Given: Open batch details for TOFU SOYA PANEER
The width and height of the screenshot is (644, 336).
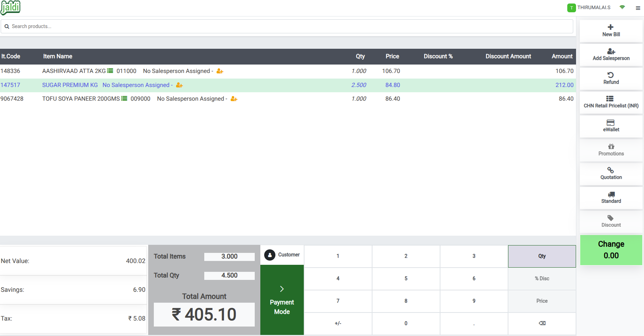Looking at the screenshot, I should (124, 99).
